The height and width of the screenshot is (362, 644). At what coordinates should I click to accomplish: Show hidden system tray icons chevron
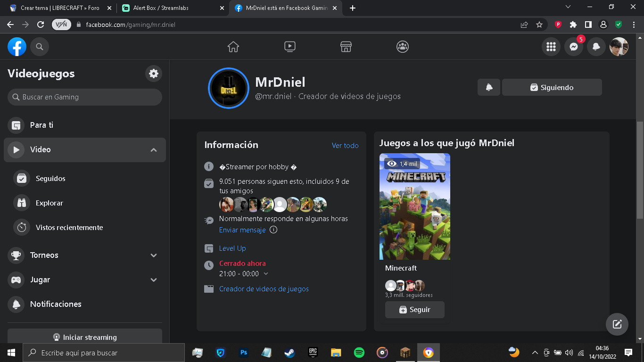[535, 353]
